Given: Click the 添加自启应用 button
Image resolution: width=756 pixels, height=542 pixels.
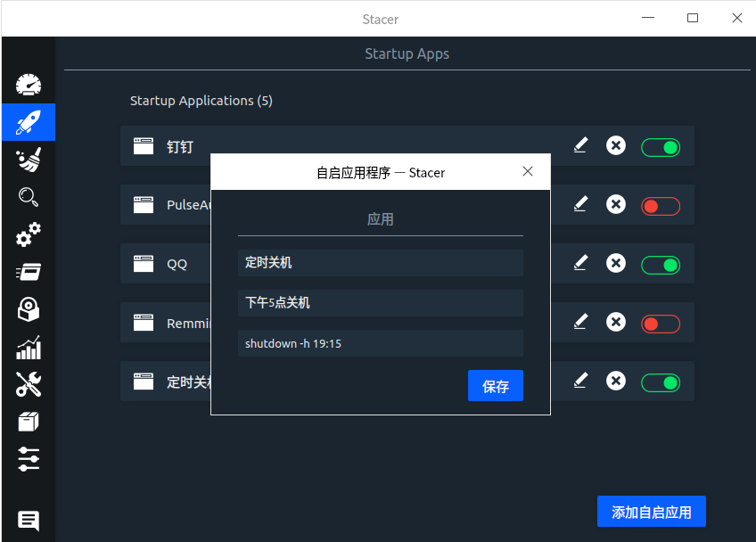Looking at the screenshot, I should click(x=652, y=512).
